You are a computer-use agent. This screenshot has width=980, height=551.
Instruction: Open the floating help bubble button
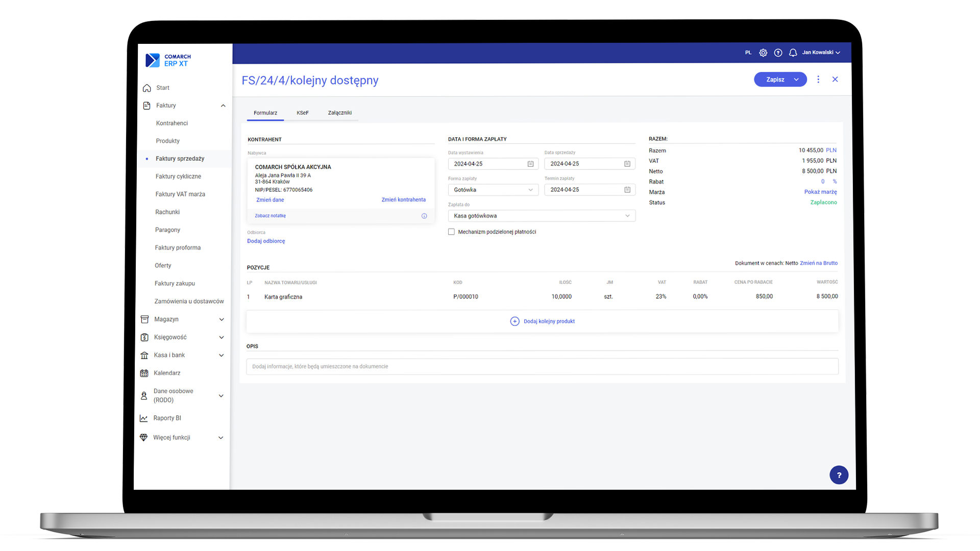click(x=839, y=475)
